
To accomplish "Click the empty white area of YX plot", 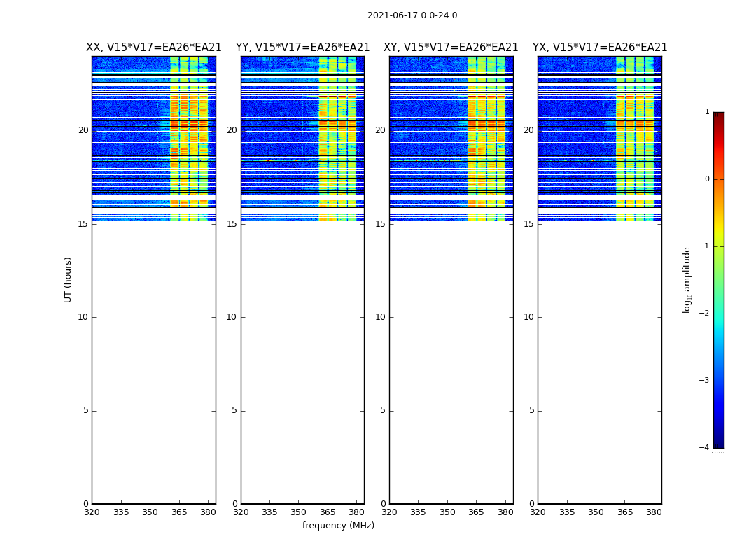I will [599, 350].
